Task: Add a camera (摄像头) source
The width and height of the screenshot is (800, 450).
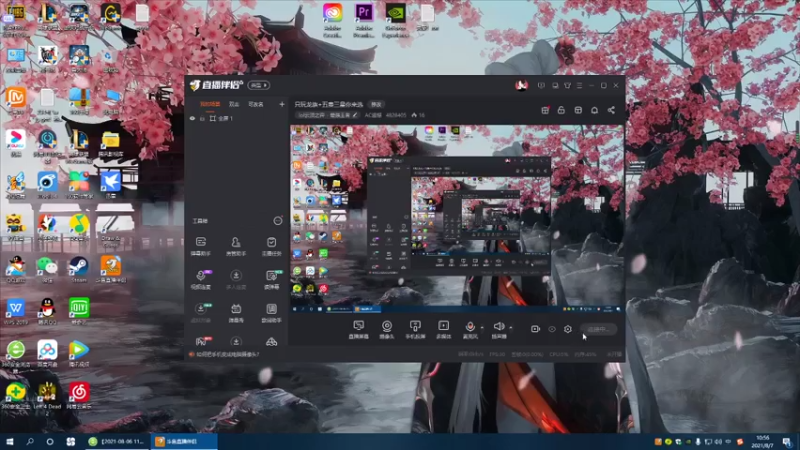Action: click(x=387, y=330)
